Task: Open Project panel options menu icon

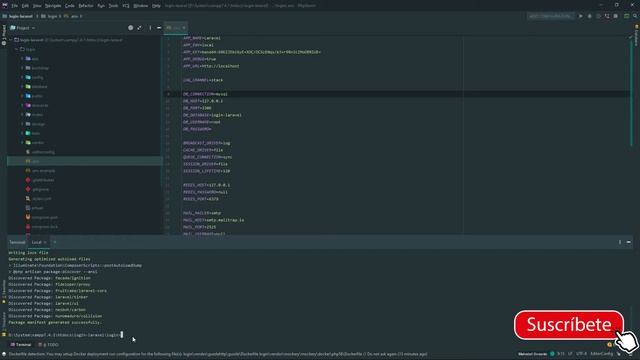Action: (x=150, y=28)
